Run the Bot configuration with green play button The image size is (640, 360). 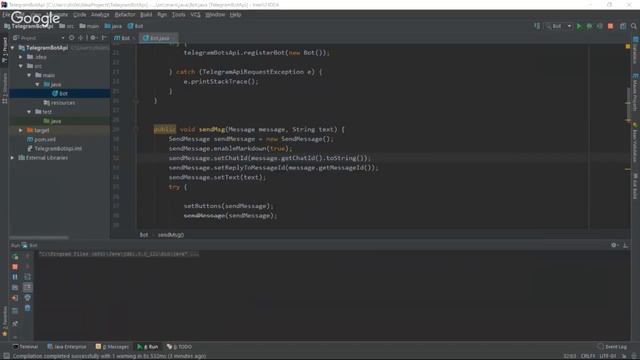coord(579,26)
